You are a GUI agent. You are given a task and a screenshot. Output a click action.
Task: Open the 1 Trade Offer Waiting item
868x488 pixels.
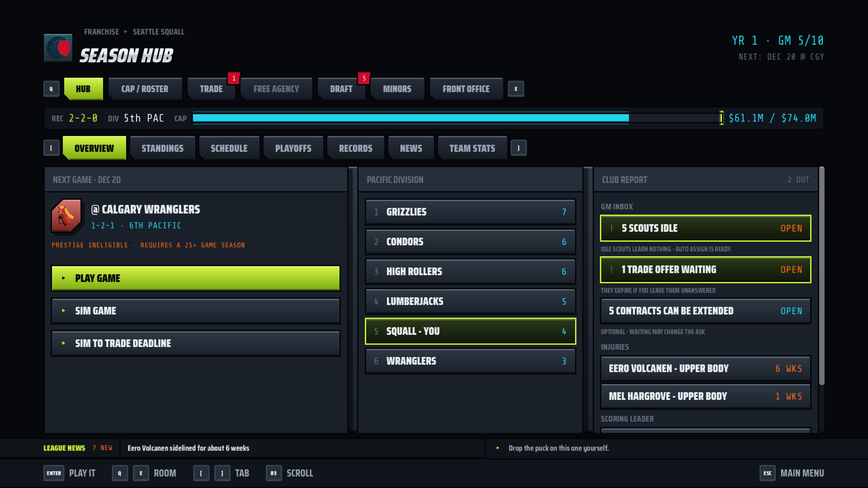coord(705,270)
